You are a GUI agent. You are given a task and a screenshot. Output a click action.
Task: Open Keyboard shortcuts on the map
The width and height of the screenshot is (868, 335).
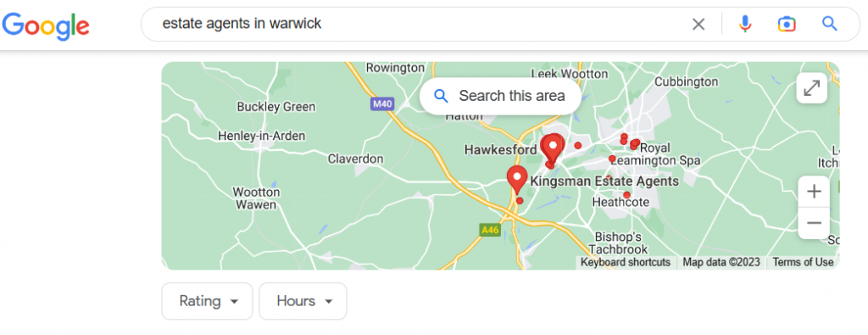click(626, 262)
